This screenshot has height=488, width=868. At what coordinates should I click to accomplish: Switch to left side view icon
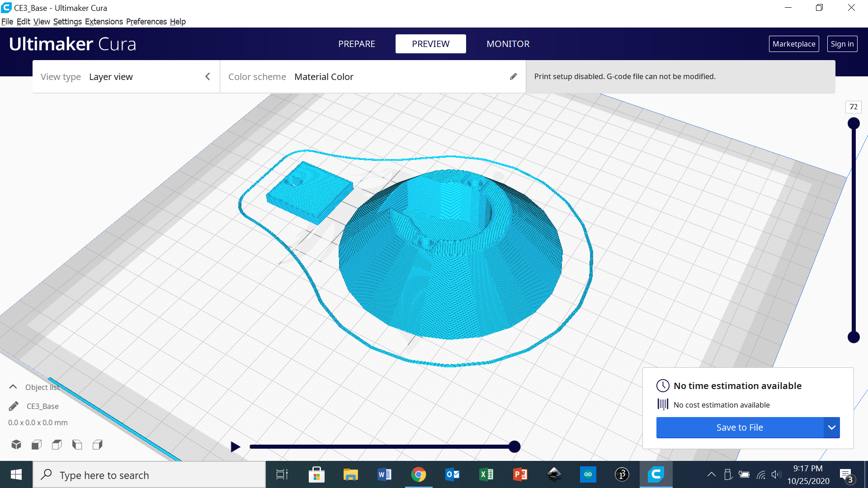click(77, 445)
